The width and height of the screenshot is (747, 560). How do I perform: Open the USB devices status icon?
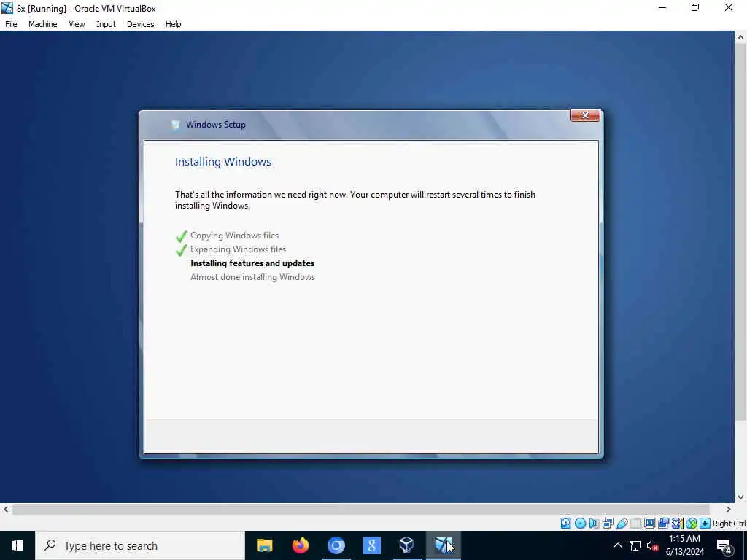click(x=622, y=524)
